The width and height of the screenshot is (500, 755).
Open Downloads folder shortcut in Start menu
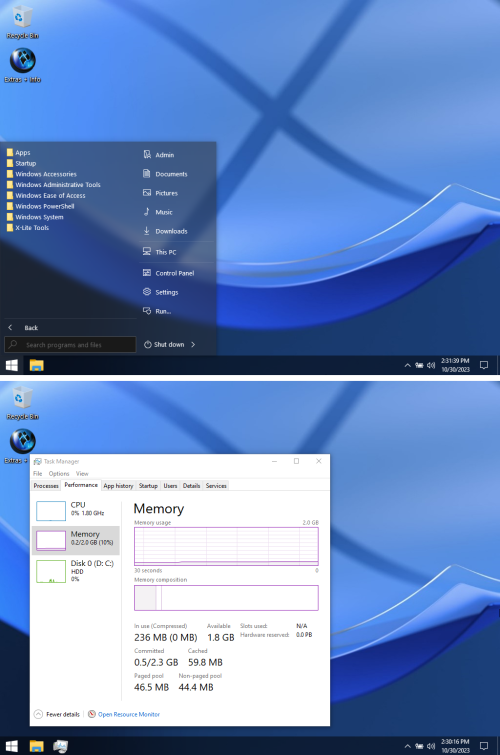point(165,231)
